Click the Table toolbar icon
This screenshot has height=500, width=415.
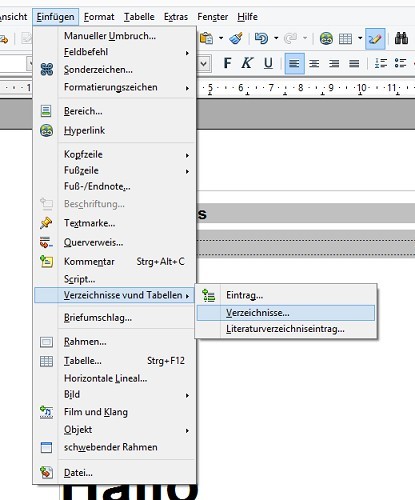pos(345,39)
